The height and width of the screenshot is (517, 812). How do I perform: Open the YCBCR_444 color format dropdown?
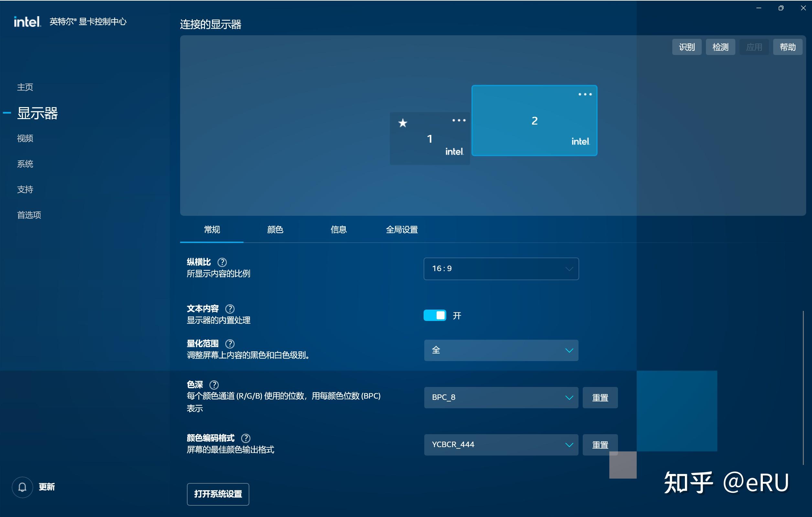click(x=501, y=445)
